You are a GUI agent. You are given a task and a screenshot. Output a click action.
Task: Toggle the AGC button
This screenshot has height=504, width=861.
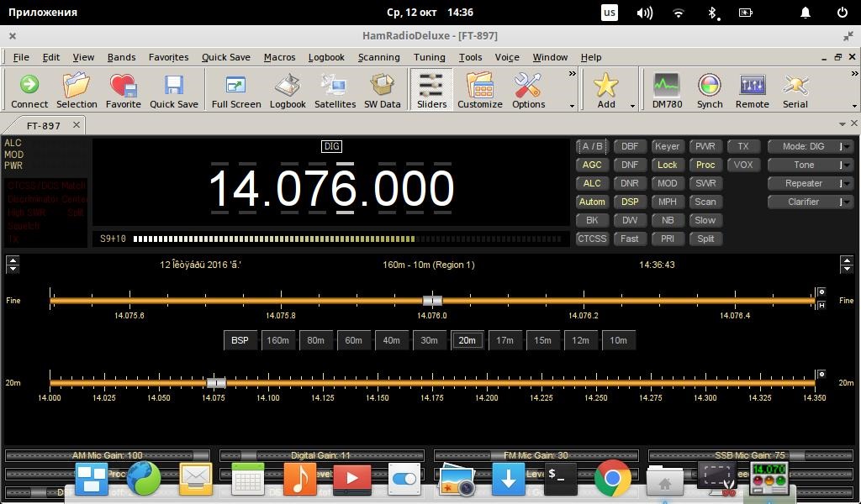tap(592, 165)
